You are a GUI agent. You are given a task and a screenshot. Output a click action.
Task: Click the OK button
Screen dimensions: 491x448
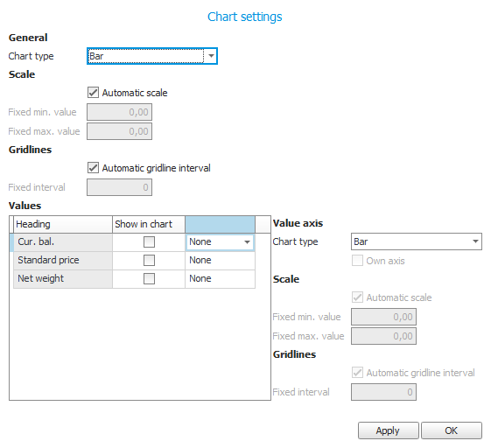(x=452, y=430)
